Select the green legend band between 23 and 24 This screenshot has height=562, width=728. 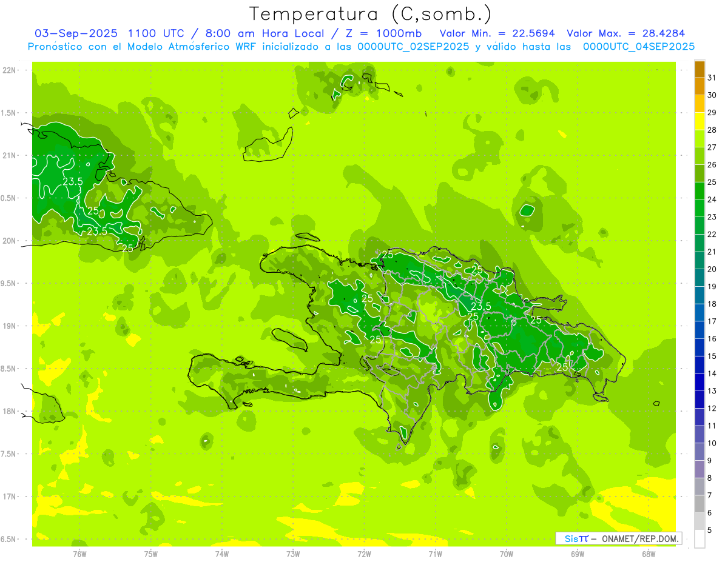[699, 208]
